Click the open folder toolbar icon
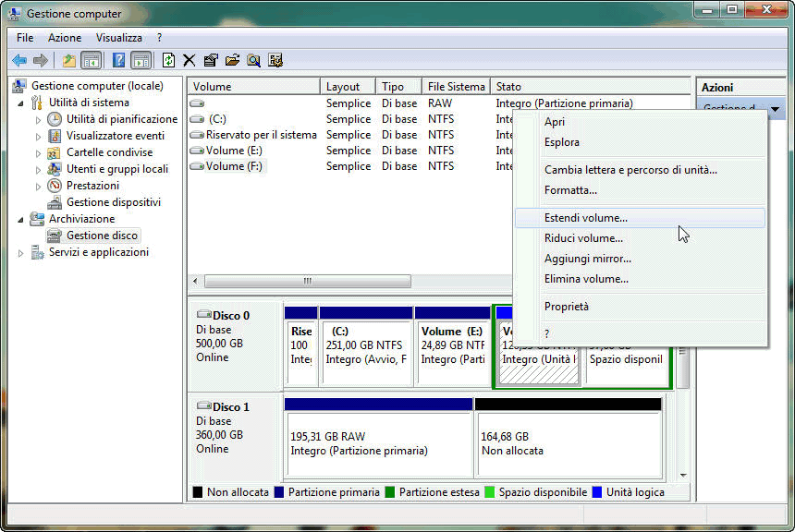The height and width of the screenshot is (532, 795). pos(232,60)
